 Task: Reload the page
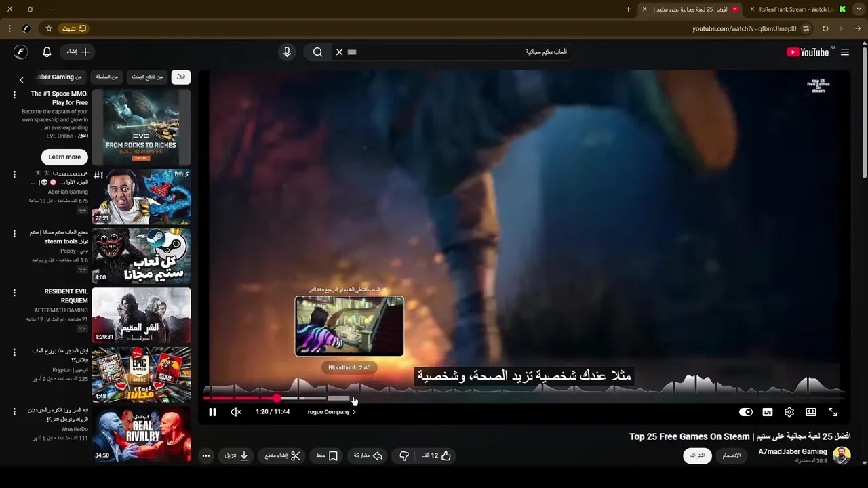(x=825, y=28)
